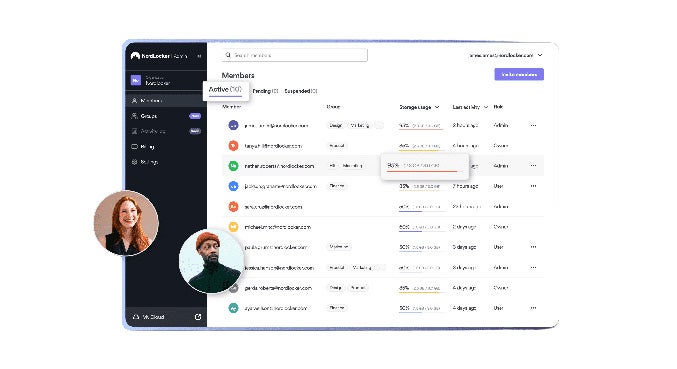
Task: Click the blue avatar in the fourth member row
Action: click(x=233, y=186)
